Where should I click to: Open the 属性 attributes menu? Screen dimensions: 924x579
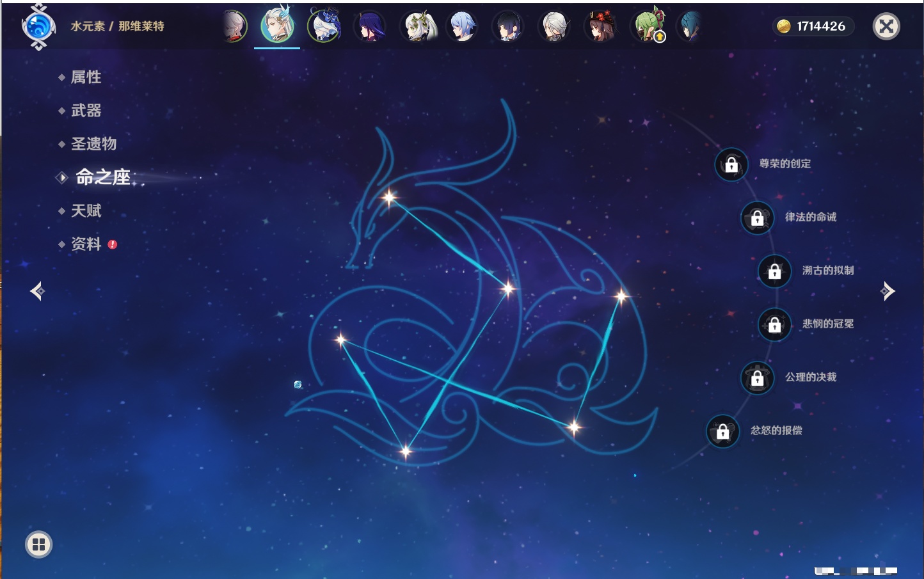(86, 77)
